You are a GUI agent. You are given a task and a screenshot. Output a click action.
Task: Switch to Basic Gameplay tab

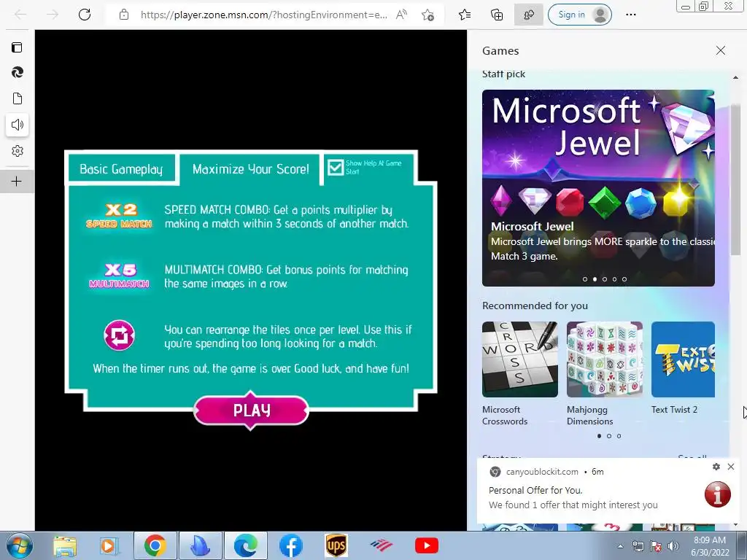tap(122, 169)
